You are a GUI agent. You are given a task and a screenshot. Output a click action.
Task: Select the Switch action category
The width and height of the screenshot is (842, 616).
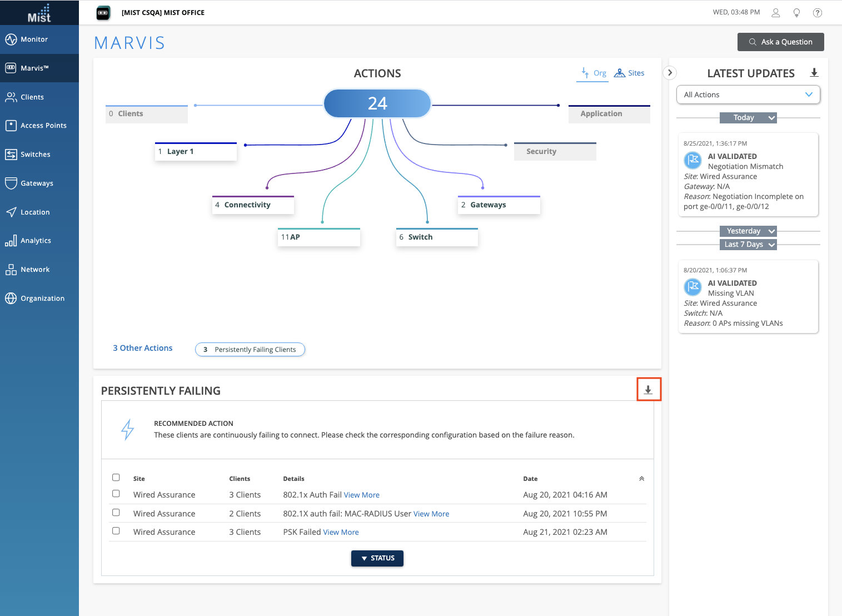(437, 237)
